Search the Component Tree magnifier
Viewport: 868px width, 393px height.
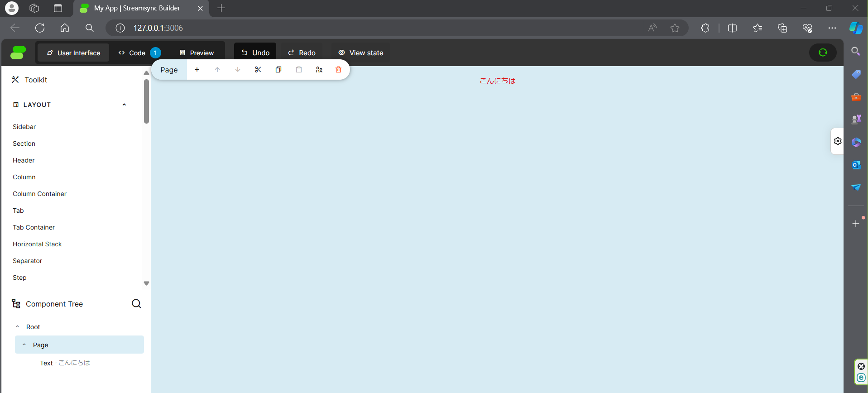point(136,304)
